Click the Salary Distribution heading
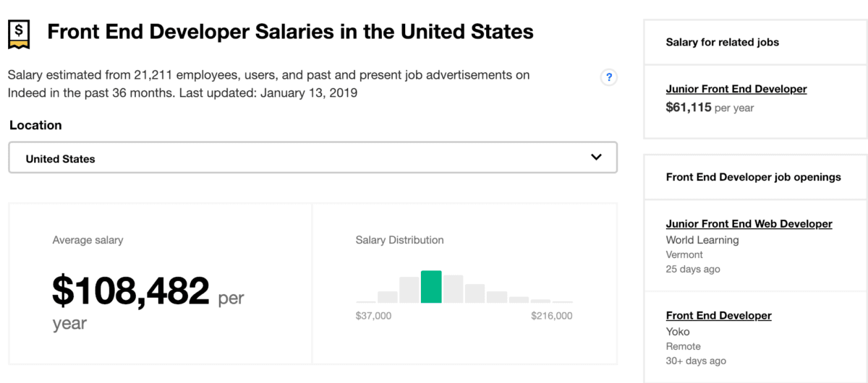Image resolution: width=868 pixels, height=383 pixels. click(x=399, y=240)
